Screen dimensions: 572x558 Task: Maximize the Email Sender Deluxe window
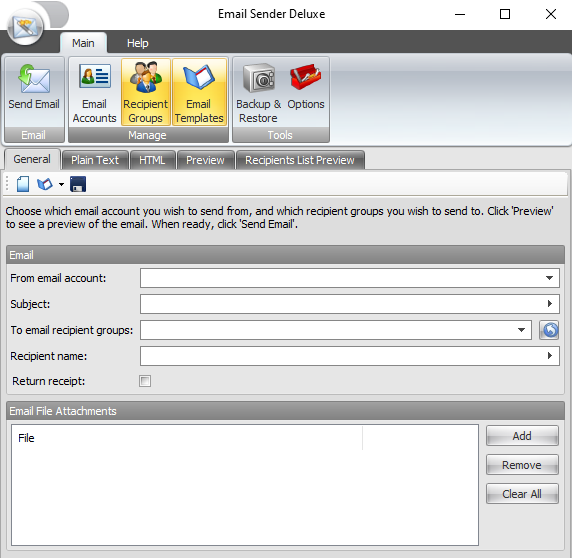[x=505, y=15]
